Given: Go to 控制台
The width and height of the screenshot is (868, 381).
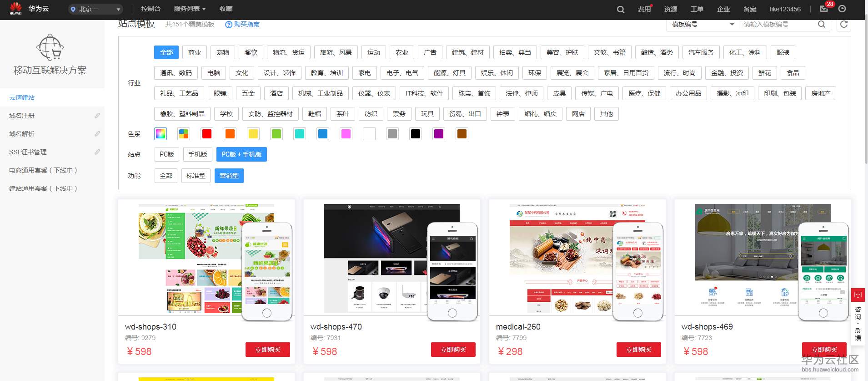Looking at the screenshot, I should (x=151, y=9).
